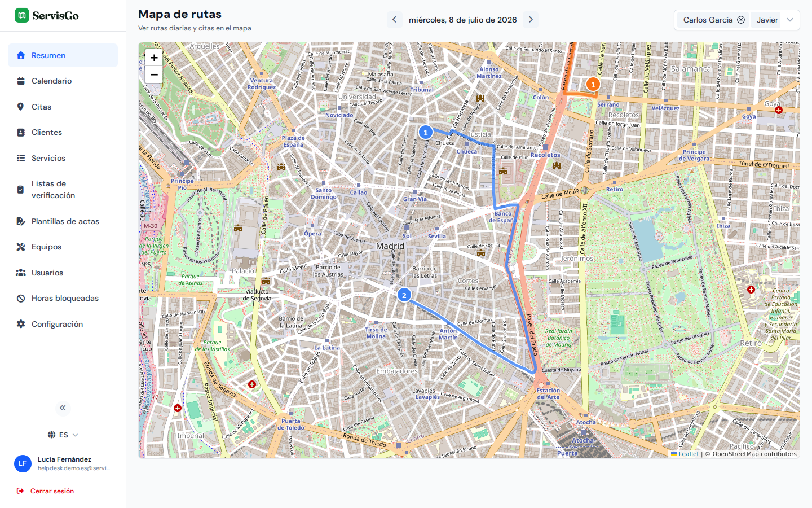The height and width of the screenshot is (508, 812).
Task: Open the ES language selector
Action: [x=63, y=435]
